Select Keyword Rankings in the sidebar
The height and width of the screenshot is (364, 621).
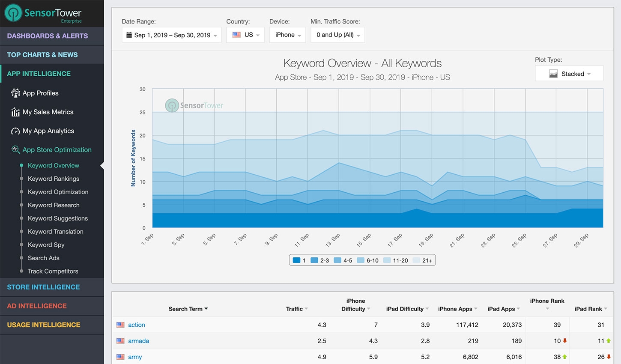[54, 179]
